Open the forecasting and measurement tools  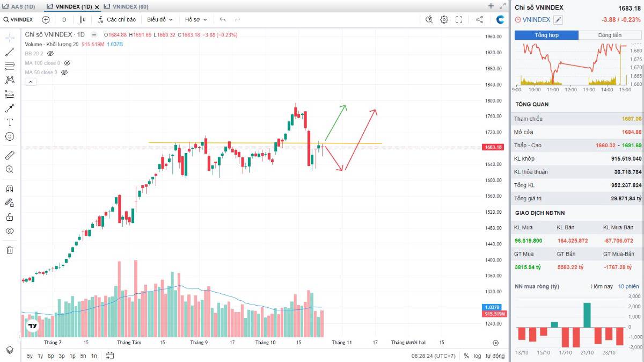tap(10, 94)
